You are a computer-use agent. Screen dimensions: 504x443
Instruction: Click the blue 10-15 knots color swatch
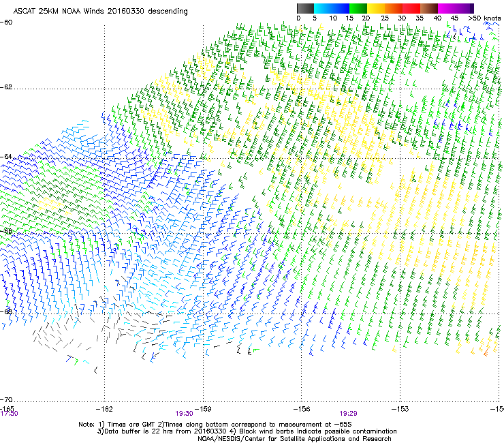tap(341, 8)
